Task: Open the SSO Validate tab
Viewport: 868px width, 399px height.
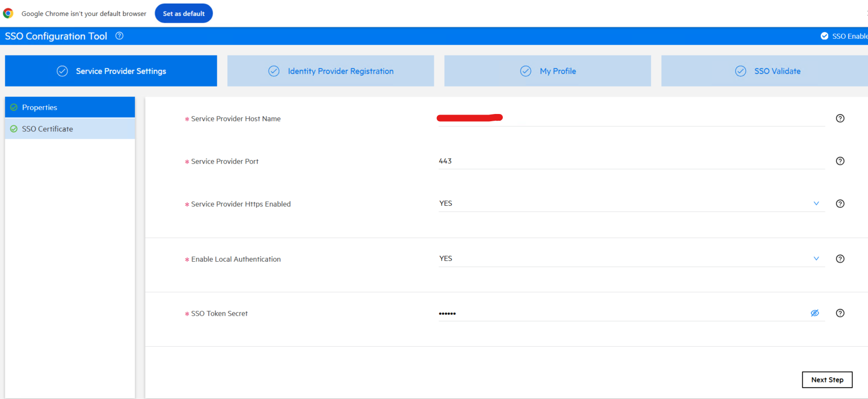Action: click(x=765, y=71)
